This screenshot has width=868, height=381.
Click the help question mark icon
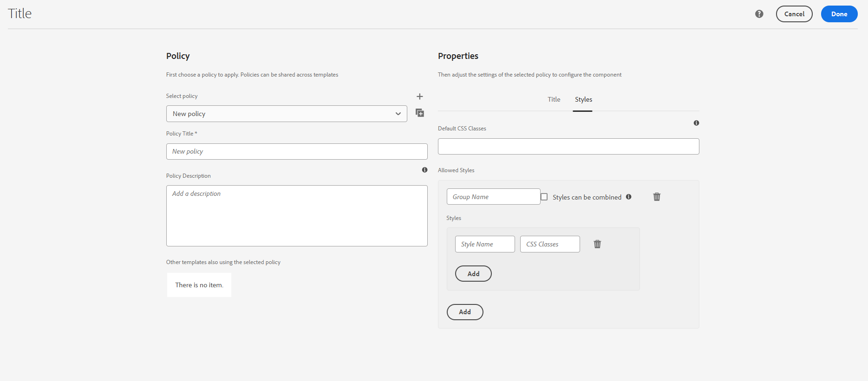759,14
